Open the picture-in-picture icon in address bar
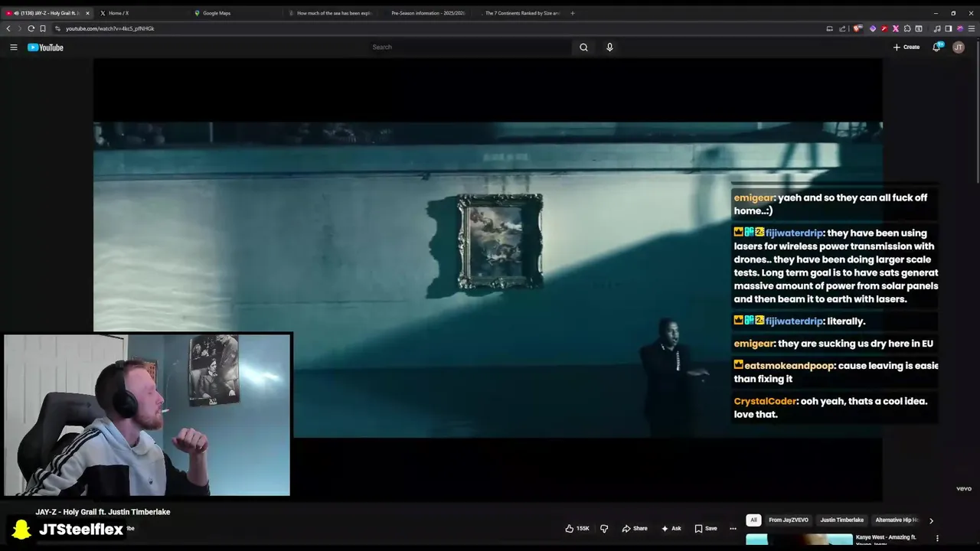The image size is (980, 551). click(x=829, y=28)
